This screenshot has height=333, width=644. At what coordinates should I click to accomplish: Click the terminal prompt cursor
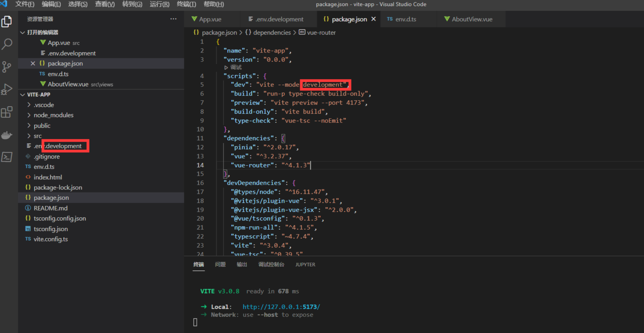coord(195,322)
